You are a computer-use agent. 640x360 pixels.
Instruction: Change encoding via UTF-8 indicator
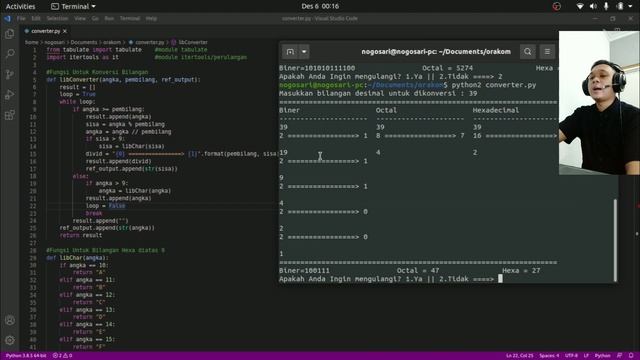pyautogui.click(x=571, y=356)
